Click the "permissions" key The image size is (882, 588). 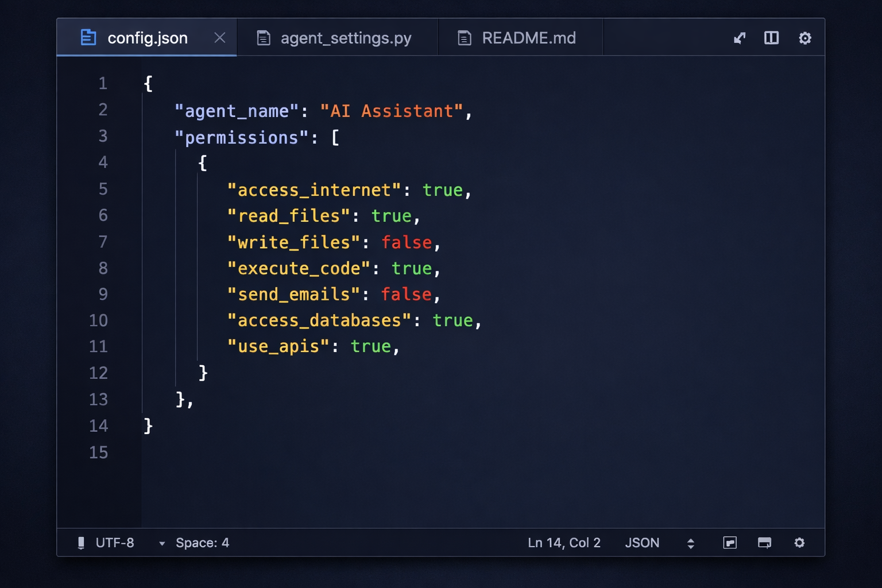tap(242, 138)
